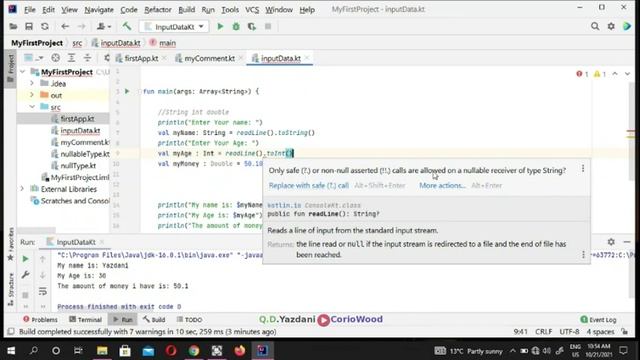Hide the Run panel with minimize dash
Image resolution: width=640 pixels, height=360 pixels.
click(627, 242)
